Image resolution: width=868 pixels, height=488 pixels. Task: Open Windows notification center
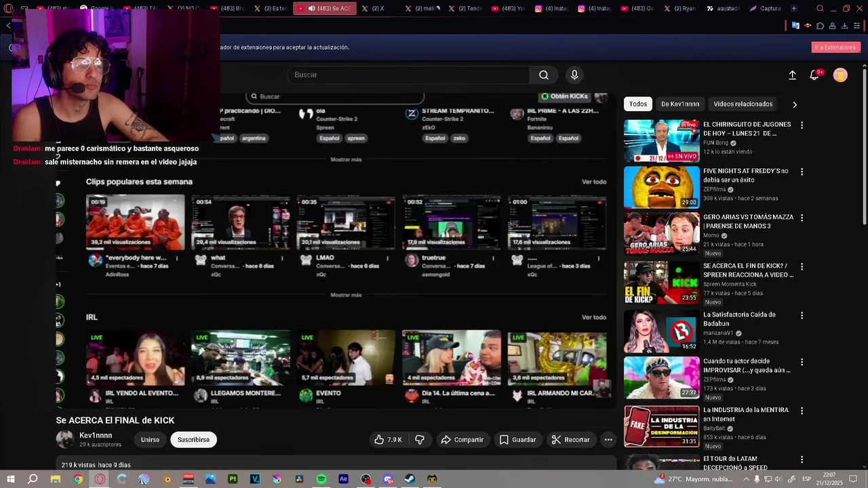(x=853, y=479)
